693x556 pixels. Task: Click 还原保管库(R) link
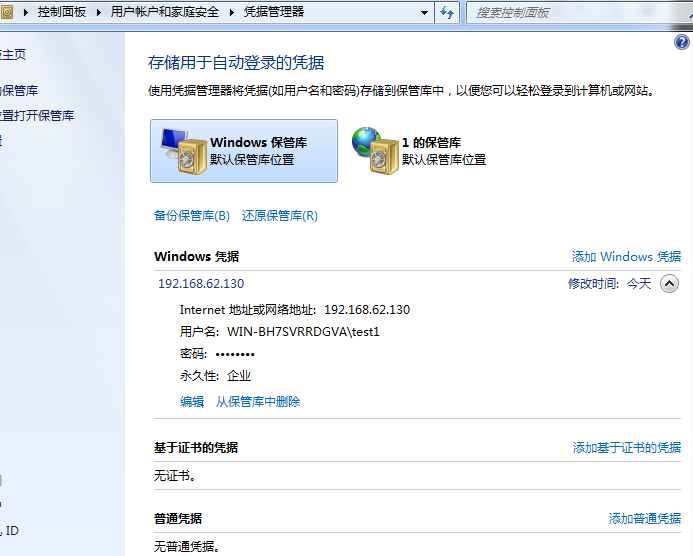pos(280,216)
